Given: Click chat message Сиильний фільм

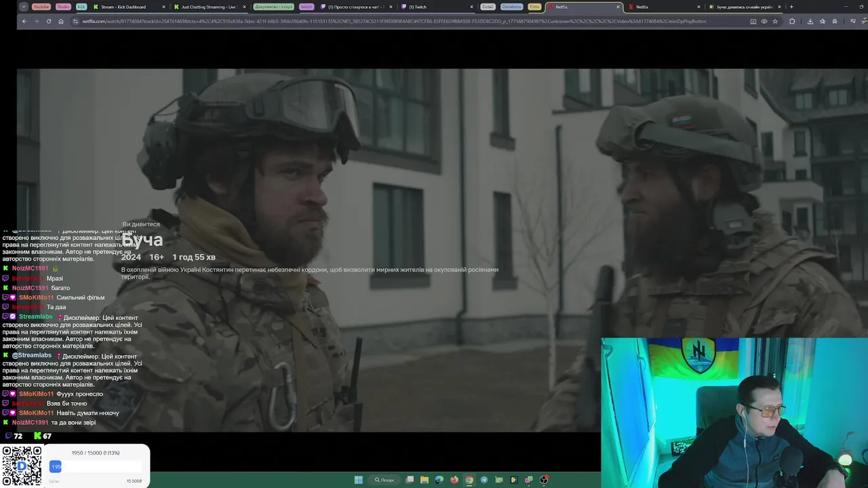Looking at the screenshot, I should (x=80, y=298).
